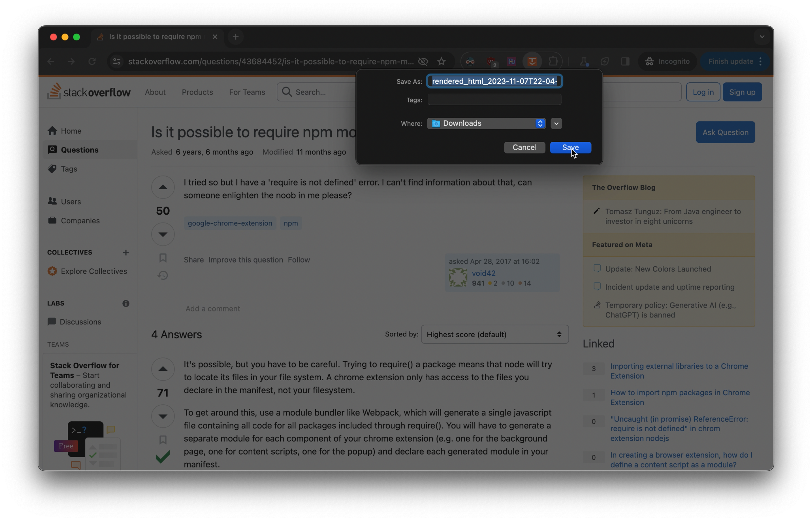Downvote the question with 50 score

tap(163, 234)
